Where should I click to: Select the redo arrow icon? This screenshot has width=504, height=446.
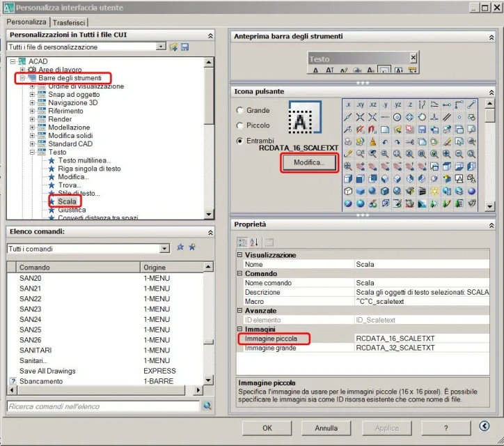tap(397, 141)
